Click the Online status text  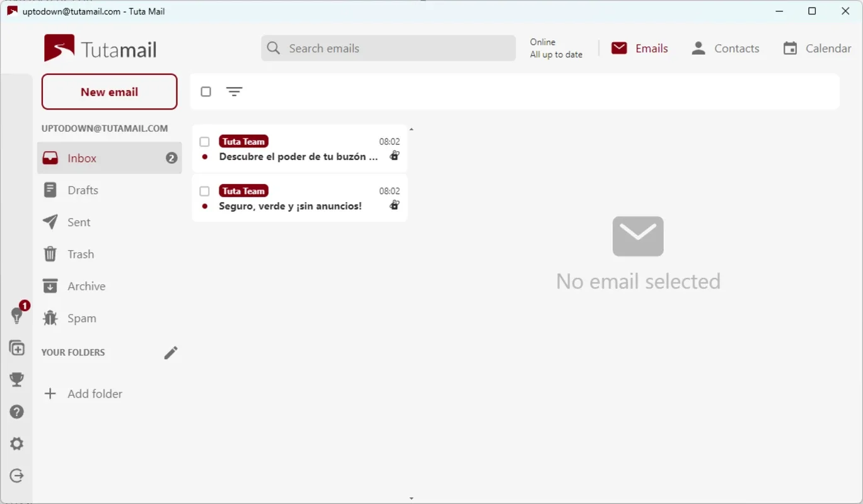543,42
